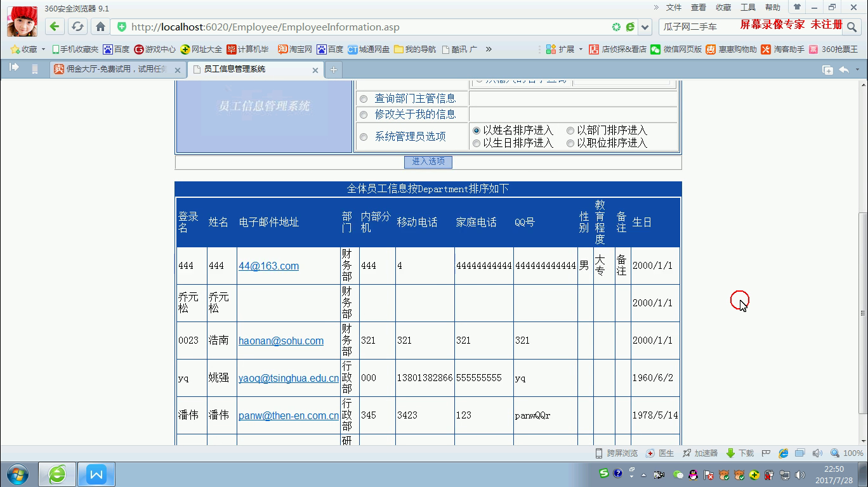This screenshot has height=487, width=868.
Task: Choose 以姓名排序进入 radio option
Action: tap(477, 131)
